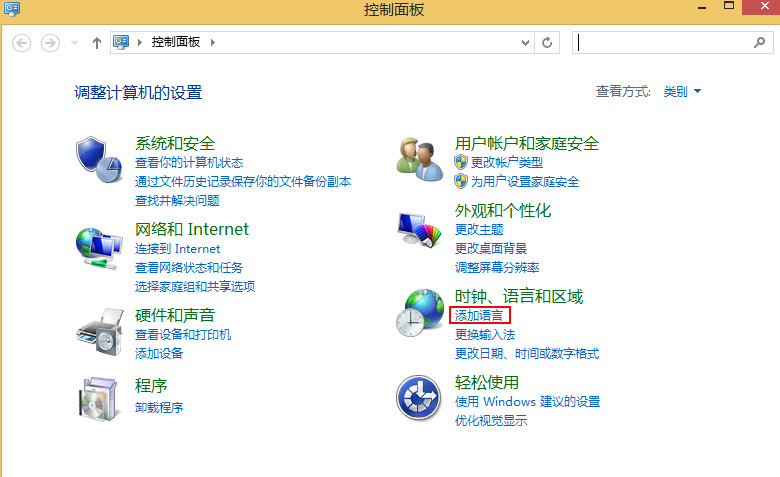Click 更改桌面背景 link
Viewport: 780px width, 477px height.
point(491,249)
